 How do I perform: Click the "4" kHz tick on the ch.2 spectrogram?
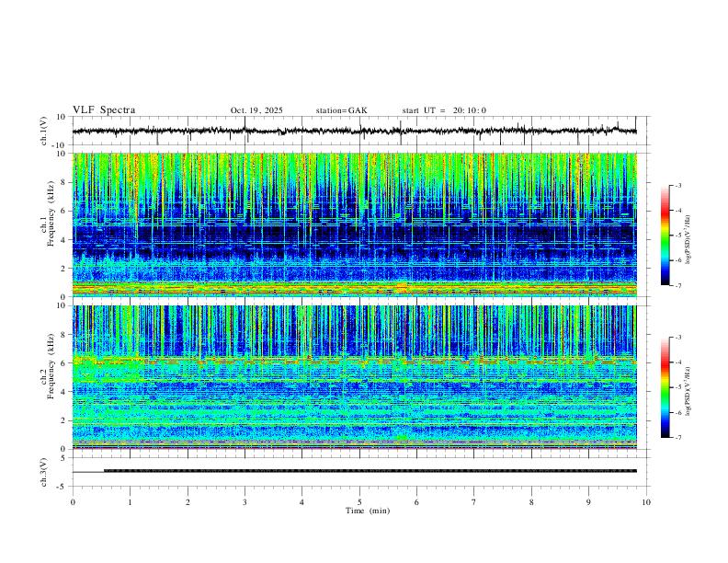coord(63,392)
